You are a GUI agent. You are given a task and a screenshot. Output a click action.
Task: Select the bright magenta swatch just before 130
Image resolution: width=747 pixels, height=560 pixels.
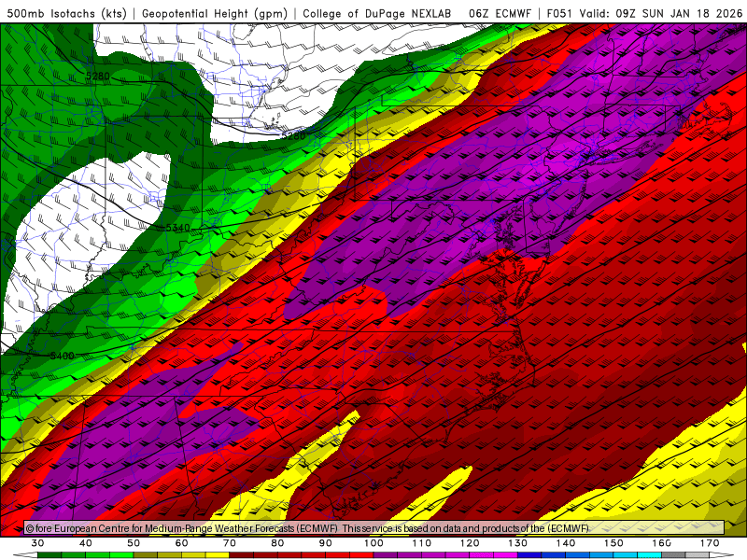click(505, 555)
